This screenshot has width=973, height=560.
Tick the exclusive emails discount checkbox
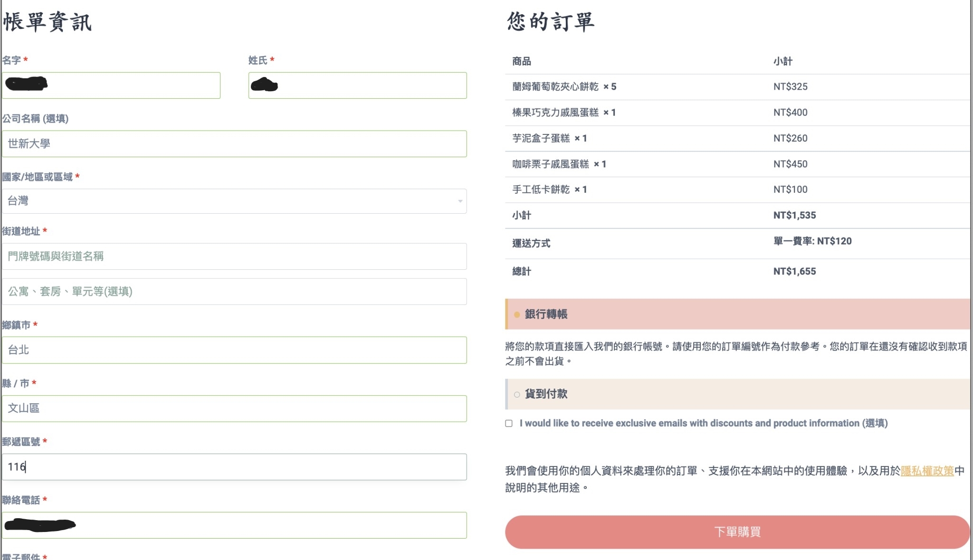tap(509, 423)
